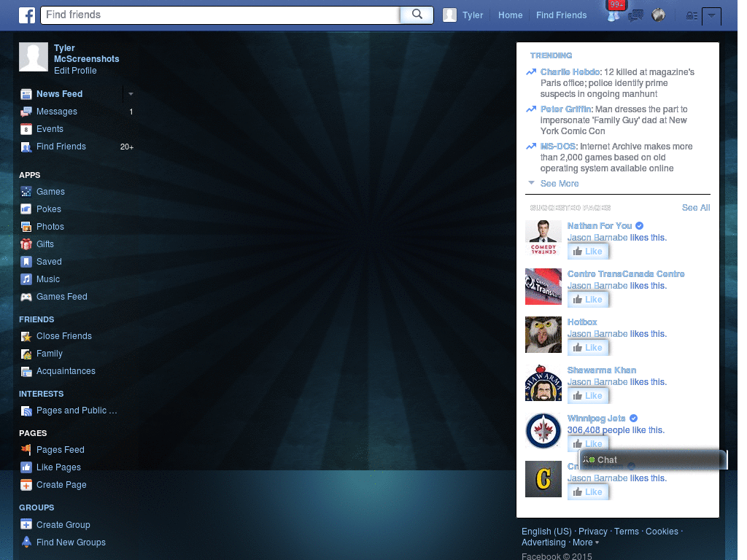Viewport: 747px width, 560px height.
Task: Open Winnipeg Jets page thumbnail
Action: coord(543,430)
